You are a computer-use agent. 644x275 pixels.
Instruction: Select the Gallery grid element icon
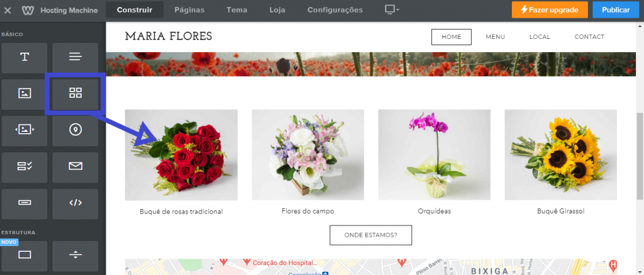pyautogui.click(x=75, y=93)
